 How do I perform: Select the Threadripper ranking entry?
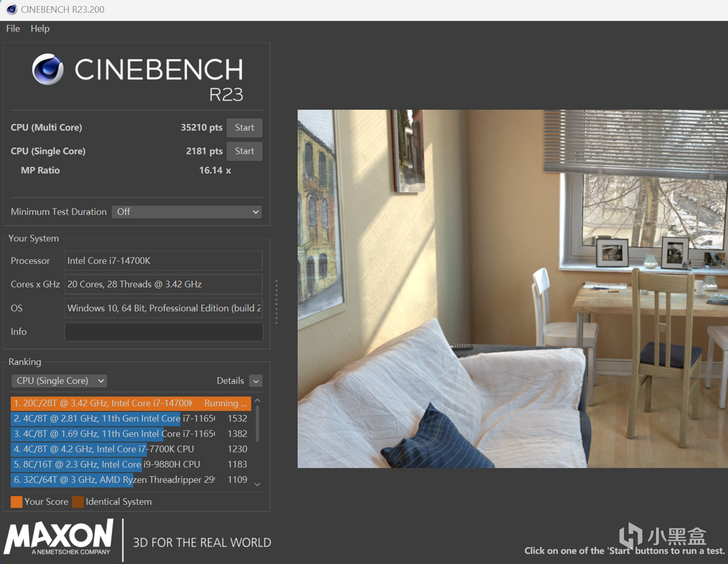pyautogui.click(x=130, y=480)
